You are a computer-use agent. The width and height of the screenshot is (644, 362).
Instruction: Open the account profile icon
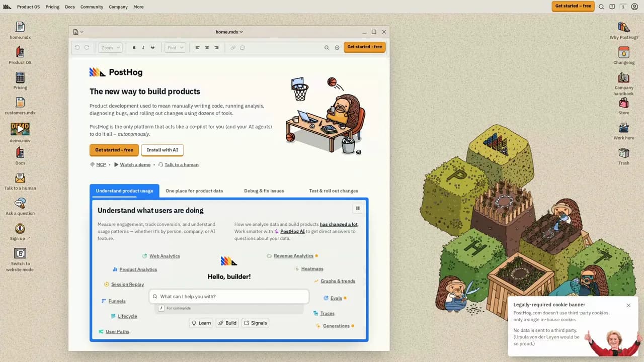[634, 7]
